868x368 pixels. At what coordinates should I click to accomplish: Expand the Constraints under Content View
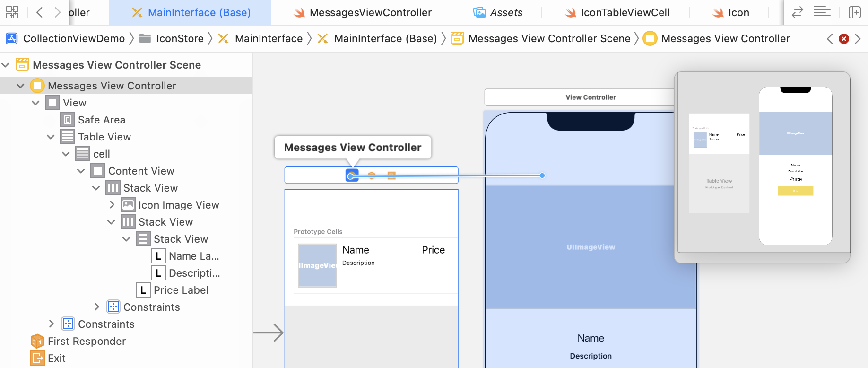pos(96,307)
